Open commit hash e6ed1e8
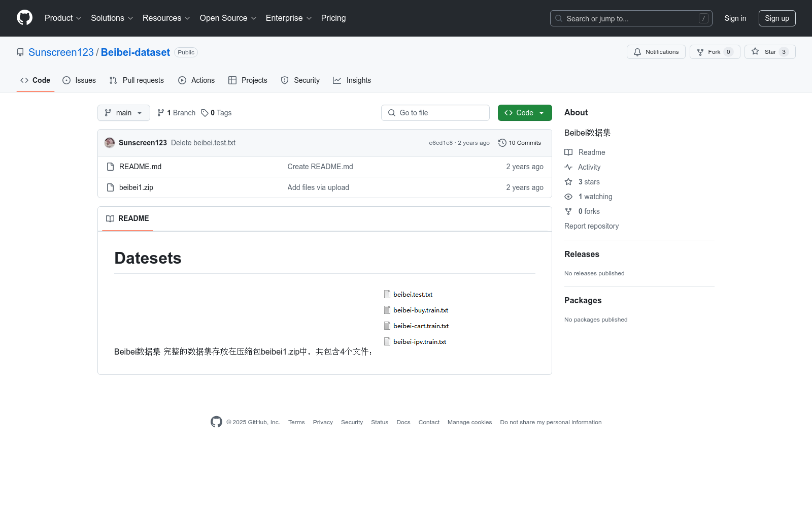 [441, 143]
